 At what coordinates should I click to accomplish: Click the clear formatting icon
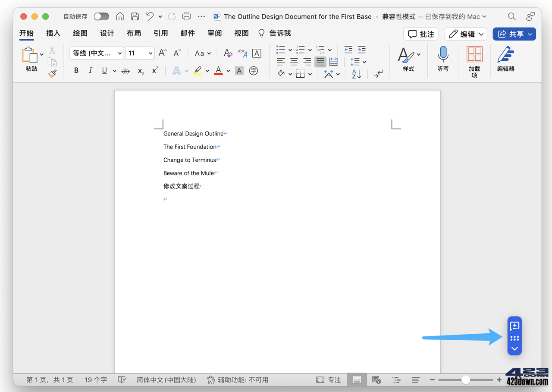tap(228, 53)
